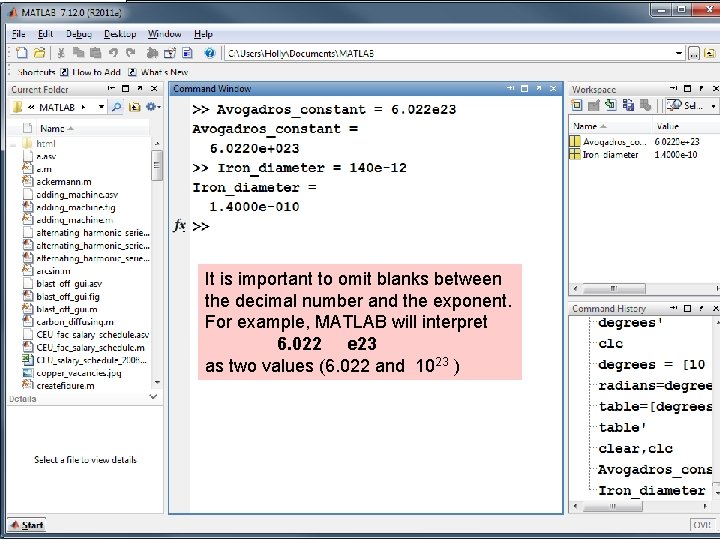Click Open variable icon in Workspace toolbar

[x=594, y=105]
